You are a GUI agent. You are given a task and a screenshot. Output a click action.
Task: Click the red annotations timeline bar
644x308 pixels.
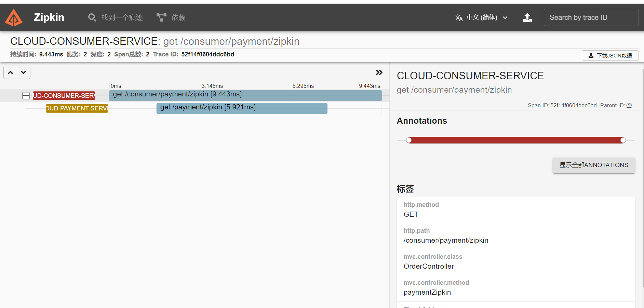tap(516, 140)
